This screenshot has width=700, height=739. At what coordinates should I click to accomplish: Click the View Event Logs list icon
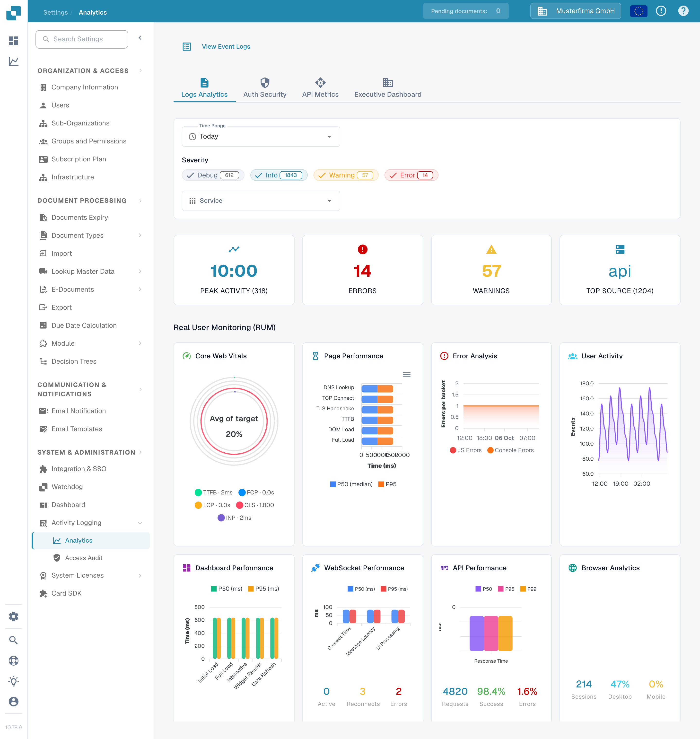click(187, 47)
